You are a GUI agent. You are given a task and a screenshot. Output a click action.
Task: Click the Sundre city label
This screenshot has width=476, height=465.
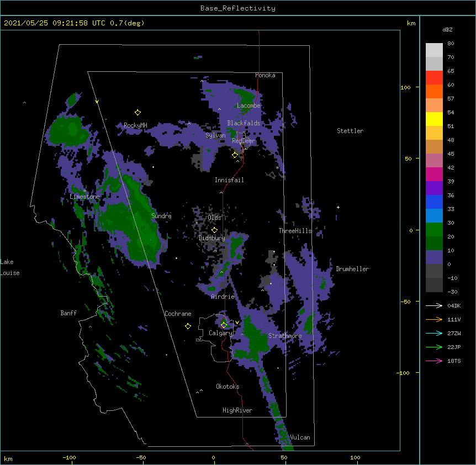click(x=161, y=216)
